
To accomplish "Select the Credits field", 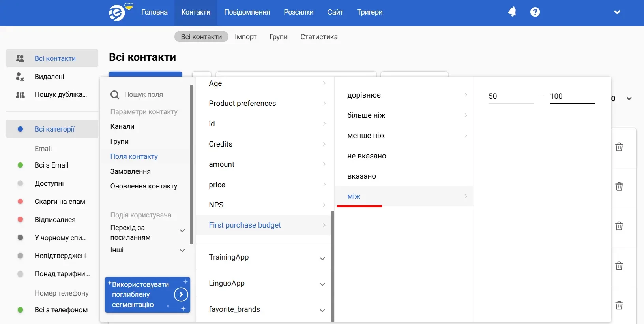I will (x=263, y=144).
